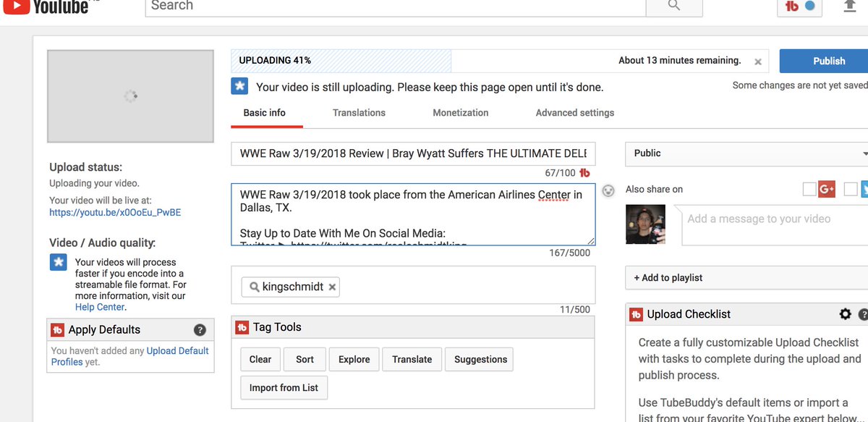
Task: Click the blue Publish button
Action: coord(824,61)
